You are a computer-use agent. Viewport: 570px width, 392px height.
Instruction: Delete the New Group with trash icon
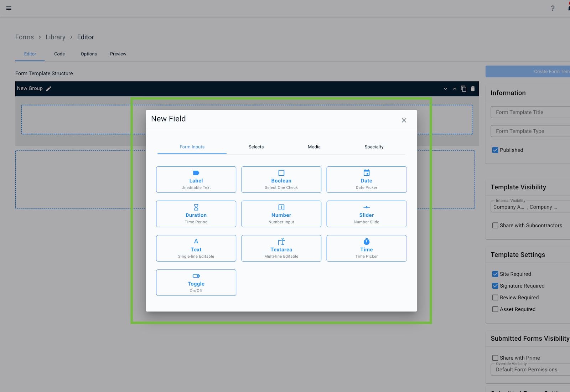tap(473, 89)
